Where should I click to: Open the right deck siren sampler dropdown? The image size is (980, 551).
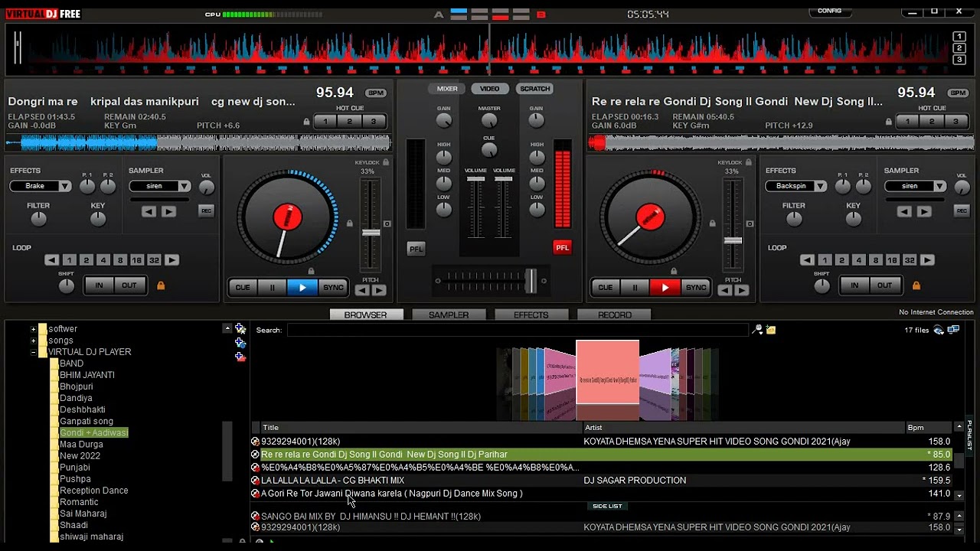coord(940,187)
